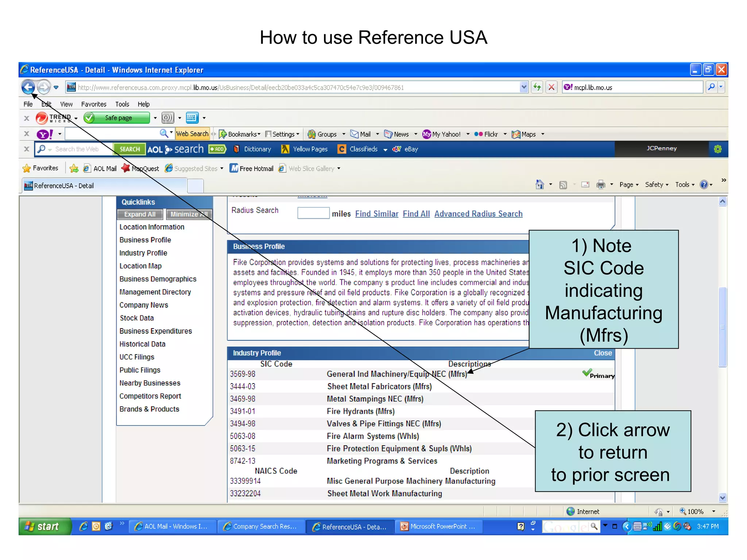
Task: Click the Favorites star button
Action: 40,168
